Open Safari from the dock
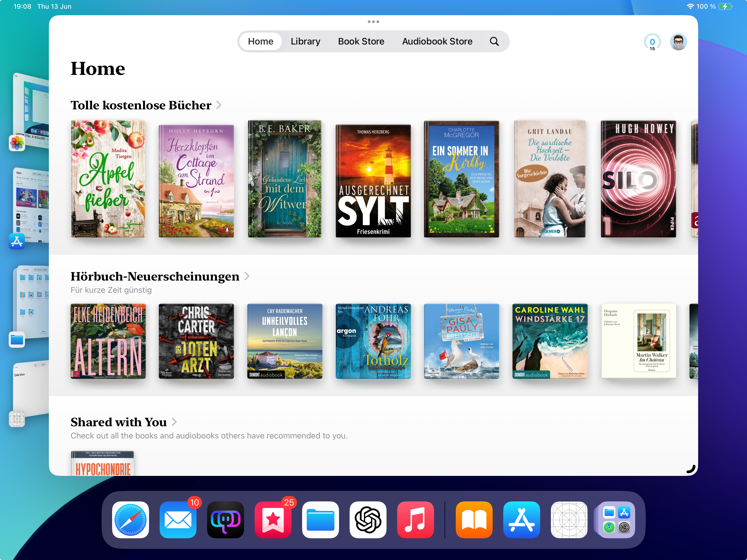 (130, 520)
